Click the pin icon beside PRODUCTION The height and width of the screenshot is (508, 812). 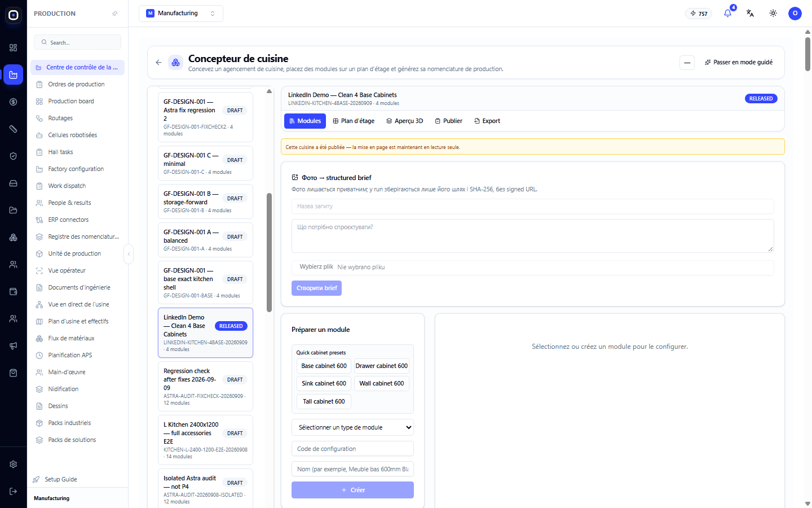115,14
